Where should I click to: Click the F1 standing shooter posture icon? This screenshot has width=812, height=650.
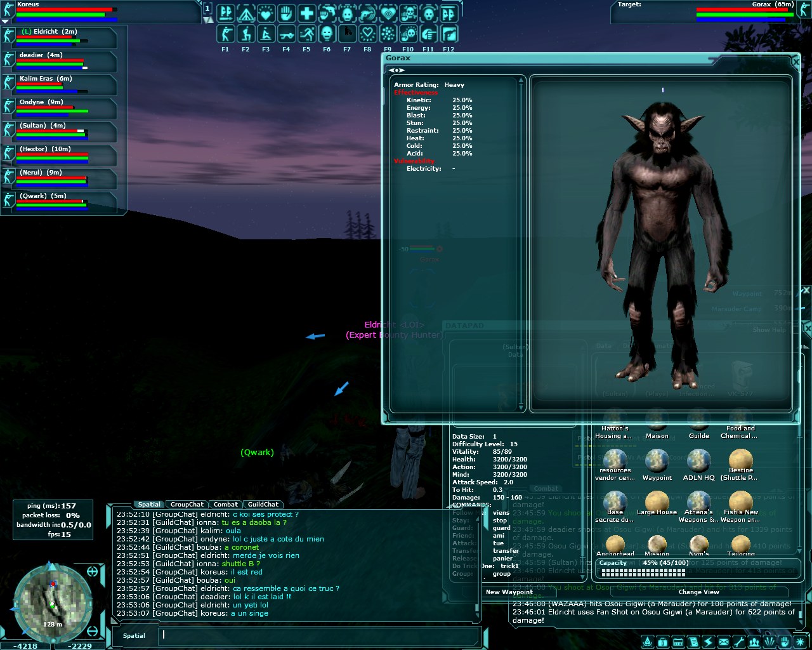point(225,34)
